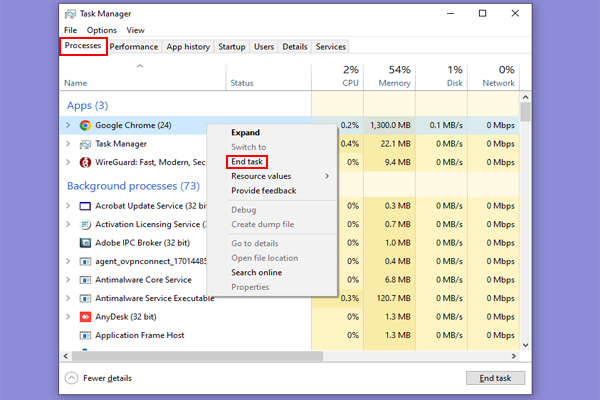The width and height of the screenshot is (600, 400).
Task: Expand the Google Chrome (24) process group
Action: pos(68,125)
